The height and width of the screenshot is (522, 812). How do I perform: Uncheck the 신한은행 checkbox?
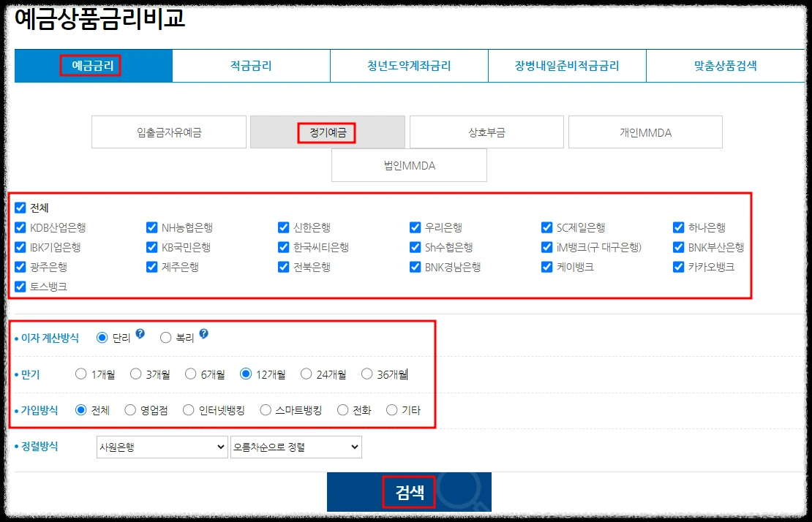click(283, 227)
